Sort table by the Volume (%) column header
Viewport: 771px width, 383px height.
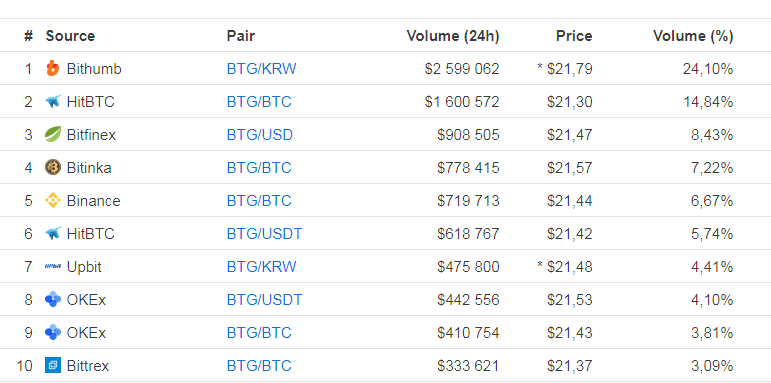pyautogui.click(x=693, y=36)
